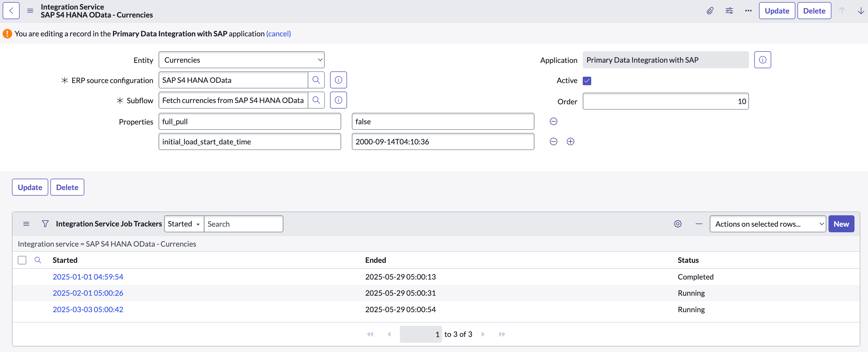Go to previous page of Job Trackers
The width and height of the screenshot is (868, 352).
click(389, 334)
